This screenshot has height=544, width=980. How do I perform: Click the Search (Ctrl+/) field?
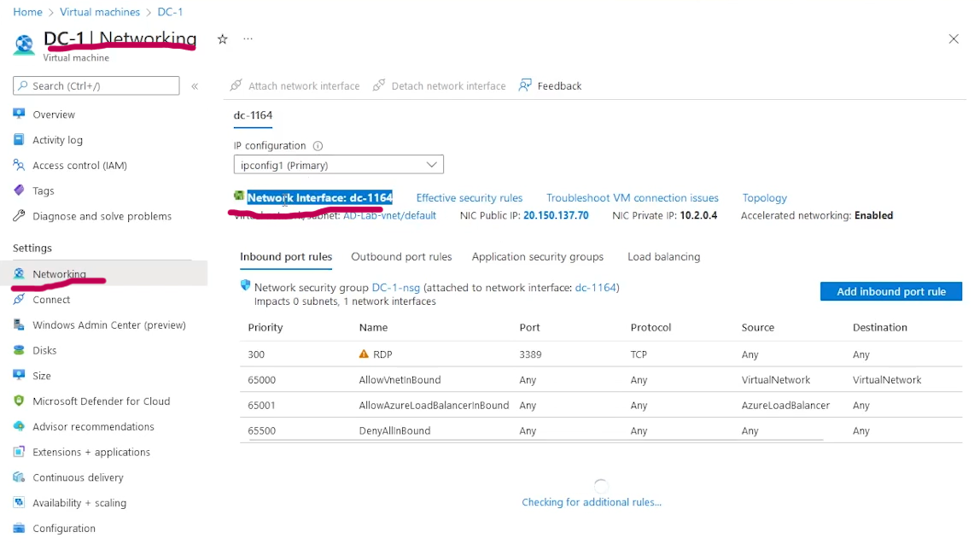(96, 85)
